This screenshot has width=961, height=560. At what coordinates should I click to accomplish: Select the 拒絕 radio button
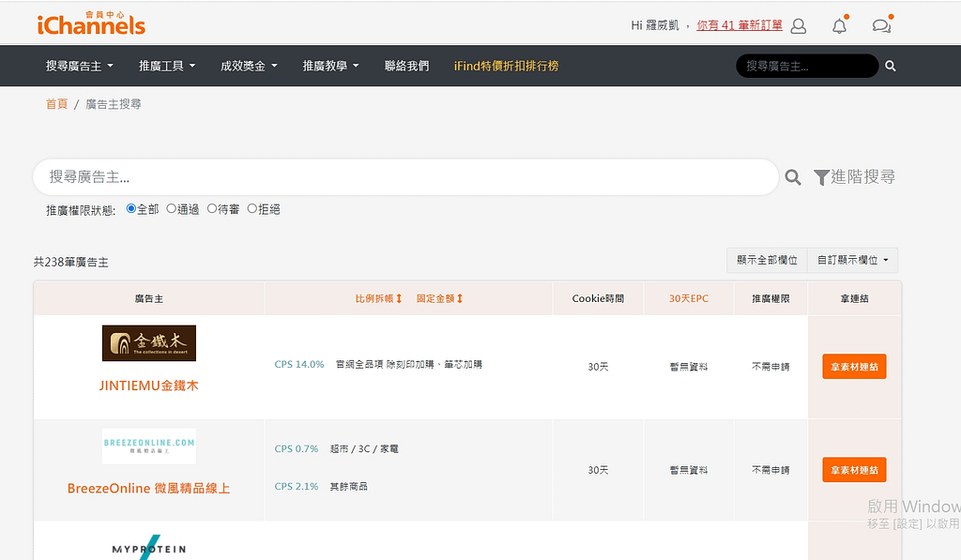tap(252, 208)
